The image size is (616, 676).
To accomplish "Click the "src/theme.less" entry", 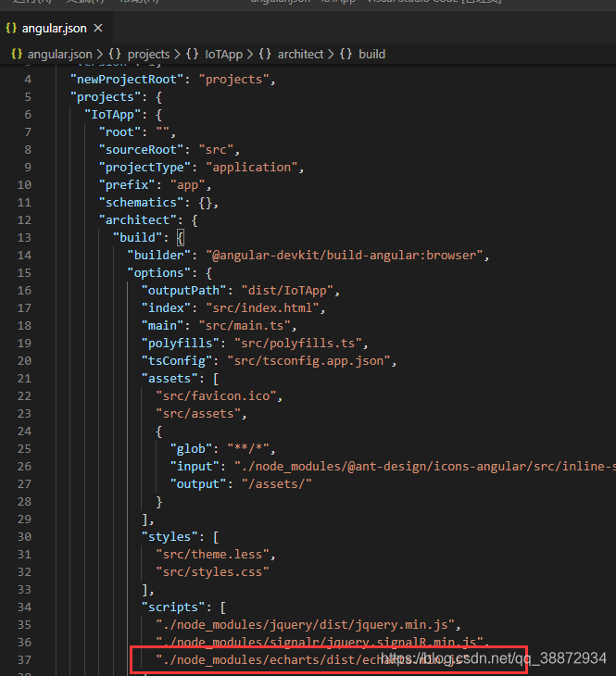I will (x=213, y=555).
